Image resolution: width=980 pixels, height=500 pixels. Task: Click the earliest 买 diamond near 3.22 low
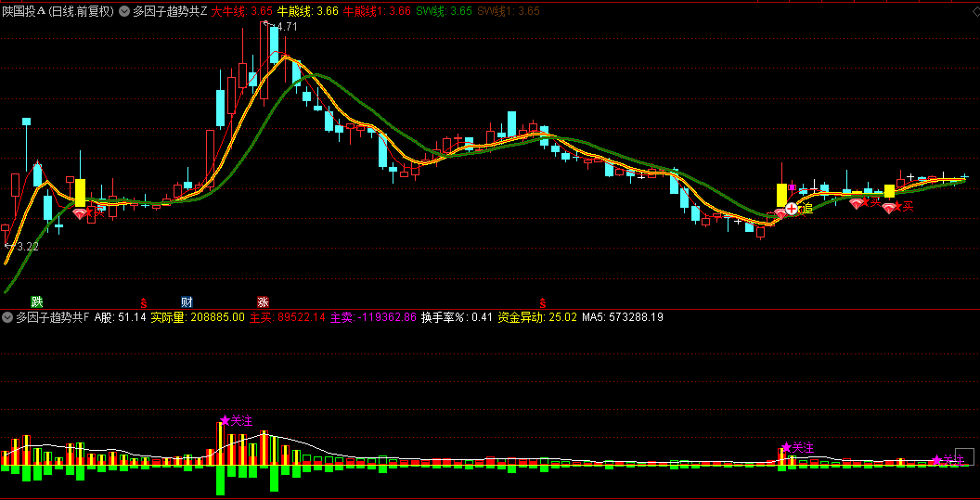[x=81, y=213]
